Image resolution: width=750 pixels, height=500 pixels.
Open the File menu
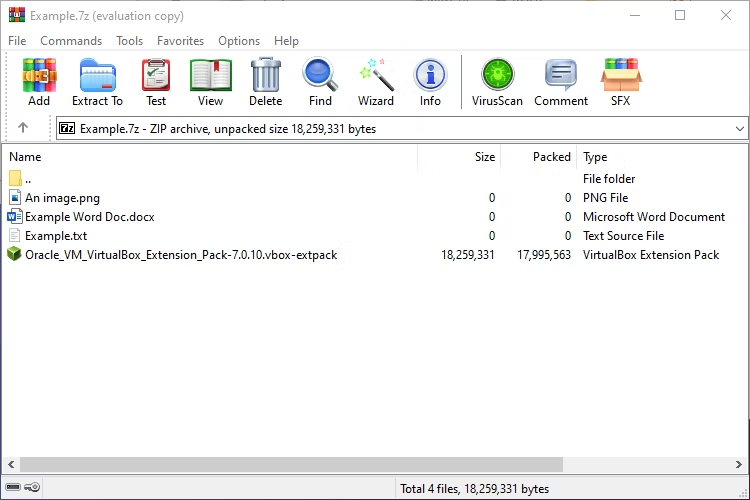(17, 41)
